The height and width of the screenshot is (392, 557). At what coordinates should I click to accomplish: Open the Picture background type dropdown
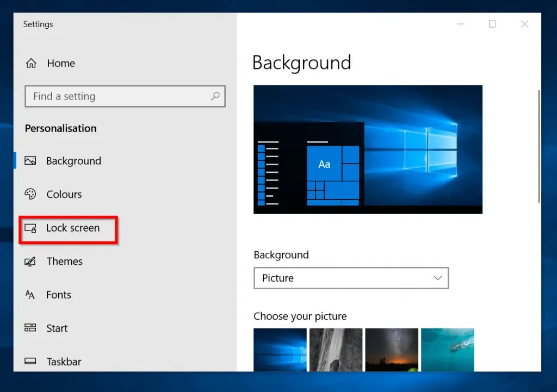pos(351,278)
